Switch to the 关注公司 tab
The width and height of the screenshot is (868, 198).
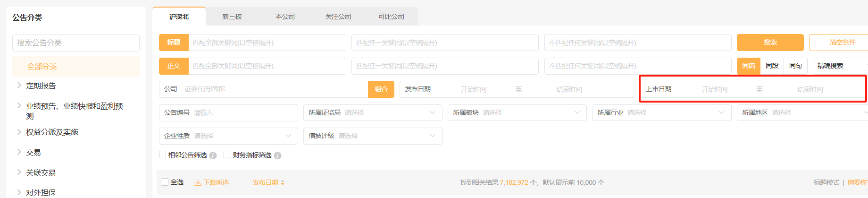(338, 17)
